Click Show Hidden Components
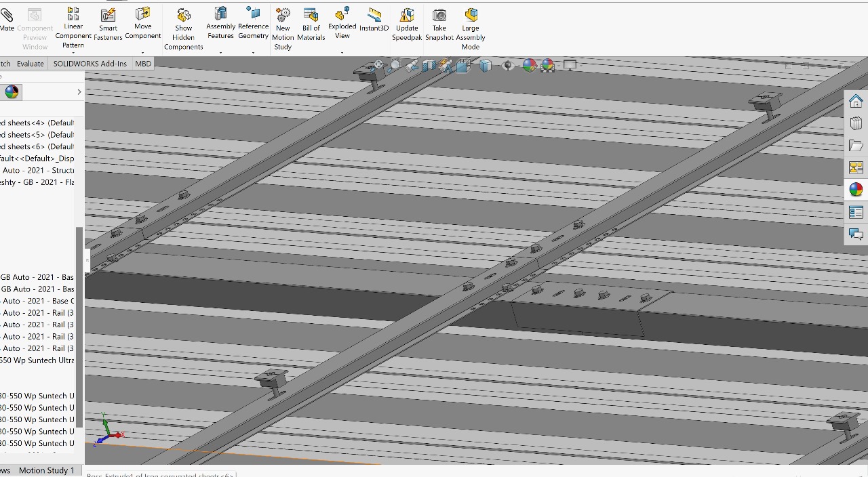The width and height of the screenshot is (868, 477). [183, 29]
